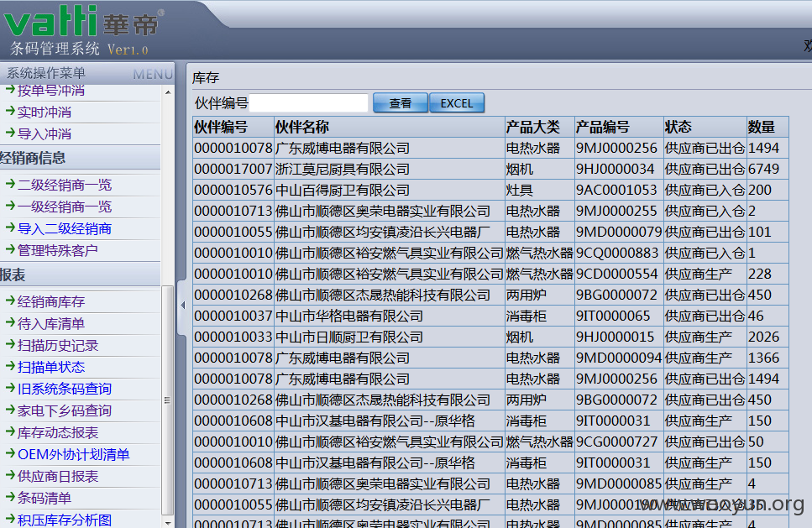Open 管理特殊客户 link

pyautogui.click(x=58, y=250)
